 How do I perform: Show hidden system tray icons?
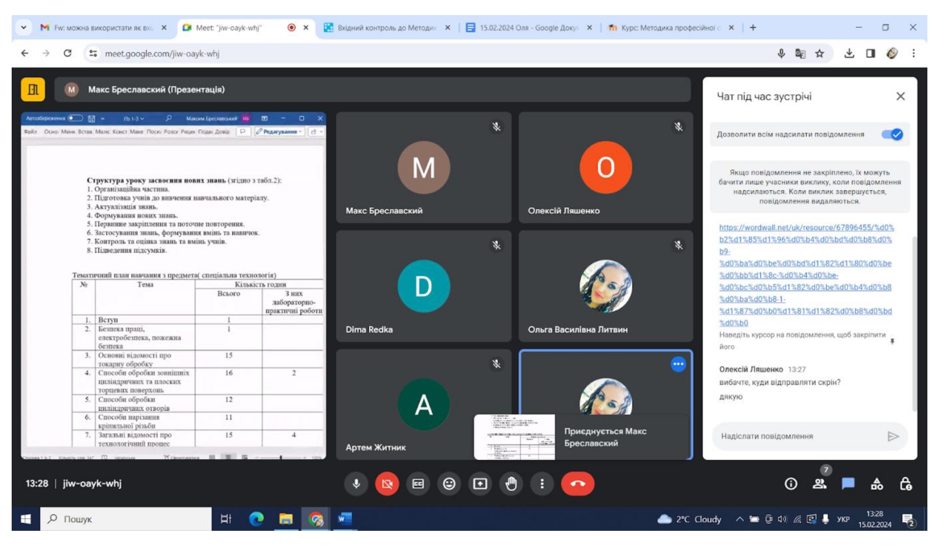point(740,519)
